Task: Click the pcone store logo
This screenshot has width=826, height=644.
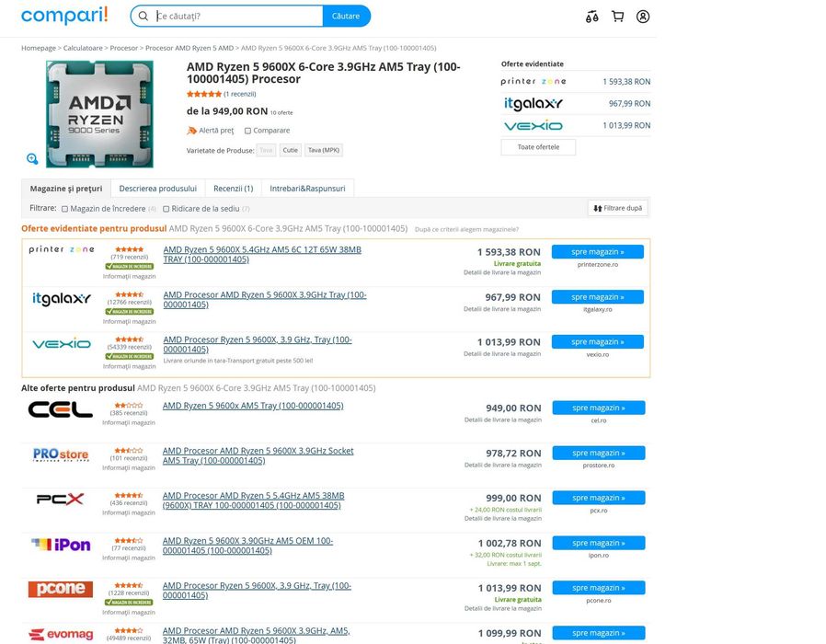Action: coord(61,589)
